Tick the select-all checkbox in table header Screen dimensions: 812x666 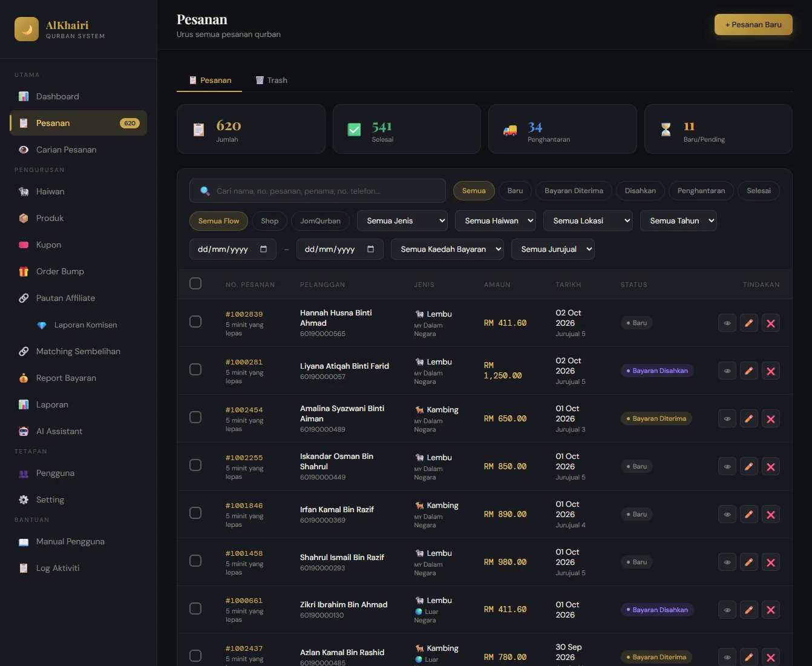point(195,283)
